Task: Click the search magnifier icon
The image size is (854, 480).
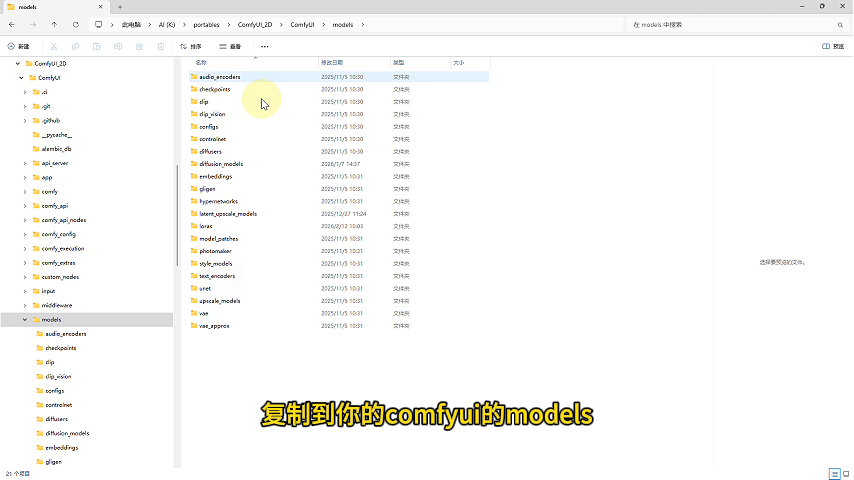Action: point(840,25)
